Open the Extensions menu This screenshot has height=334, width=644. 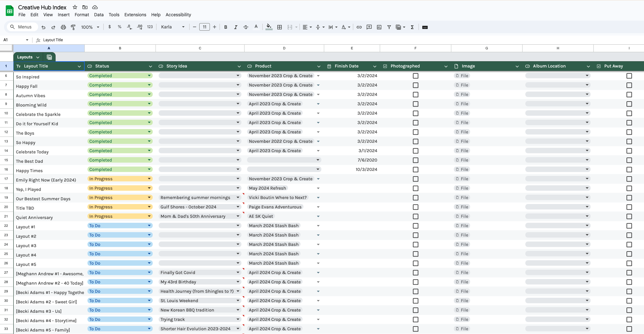pos(135,15)
